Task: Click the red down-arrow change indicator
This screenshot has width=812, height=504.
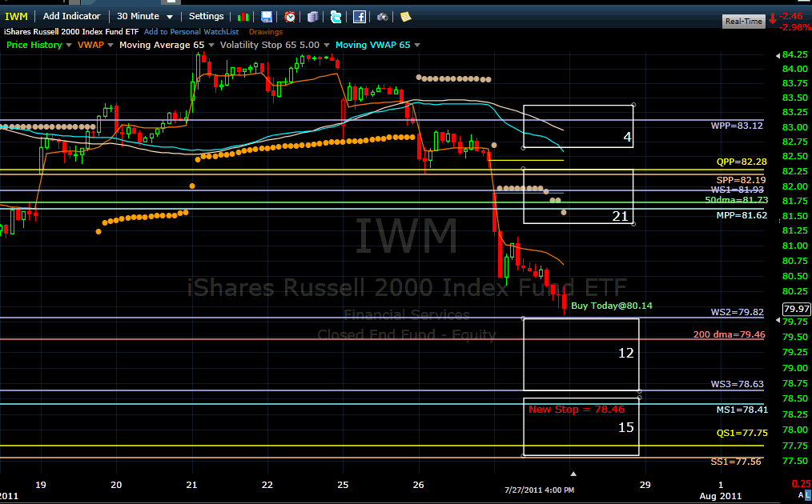Action: (x=773, y=19)
